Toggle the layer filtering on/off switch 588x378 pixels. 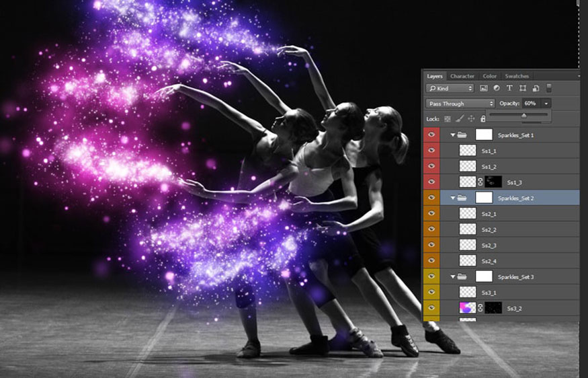tap(548, 88)
